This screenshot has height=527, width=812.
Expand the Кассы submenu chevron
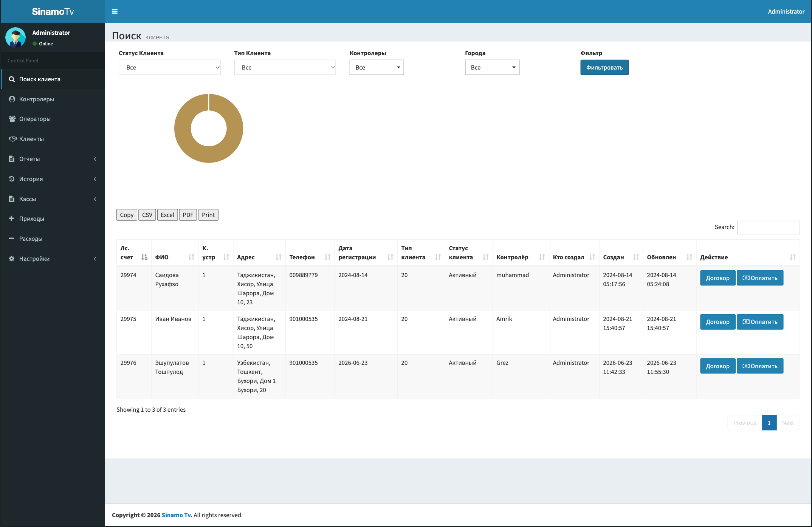pos(95,199)
